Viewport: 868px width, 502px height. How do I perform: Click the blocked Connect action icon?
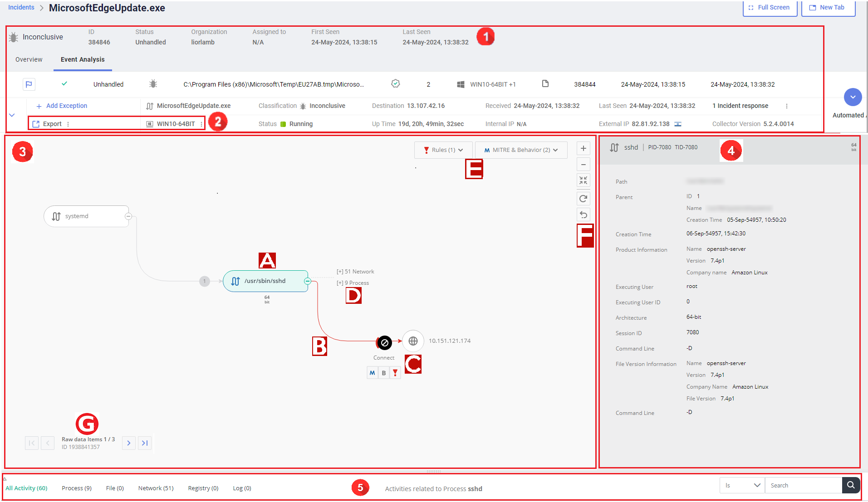click(x=384, y=343)
